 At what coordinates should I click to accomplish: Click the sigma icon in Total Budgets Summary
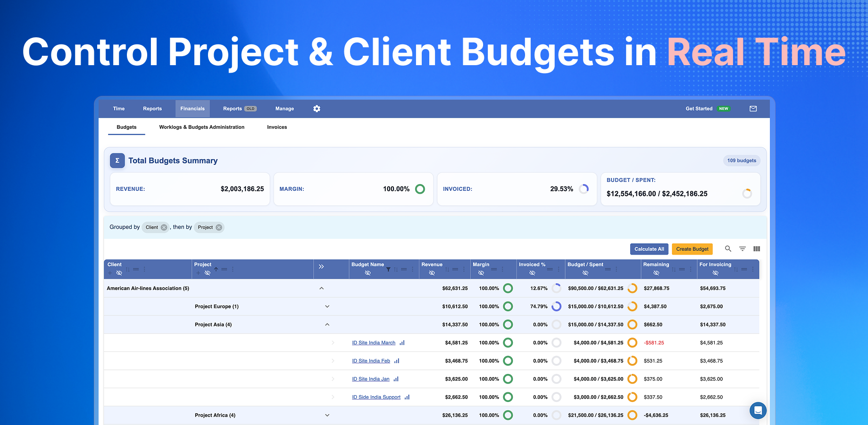(x=117, y=161)
